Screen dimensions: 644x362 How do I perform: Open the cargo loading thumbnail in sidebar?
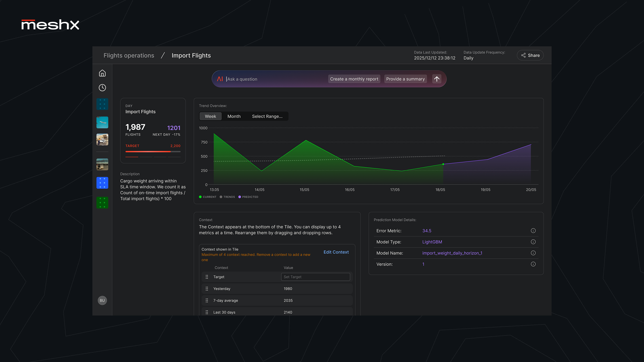(x=102, y=140)
